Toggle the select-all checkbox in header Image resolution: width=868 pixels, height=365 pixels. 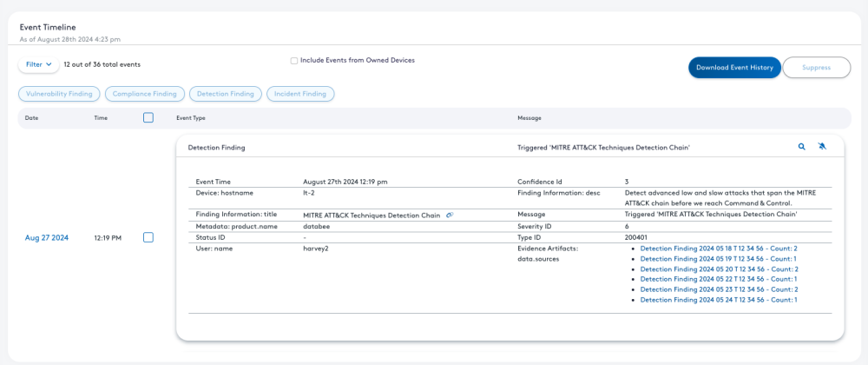(148, 117)
